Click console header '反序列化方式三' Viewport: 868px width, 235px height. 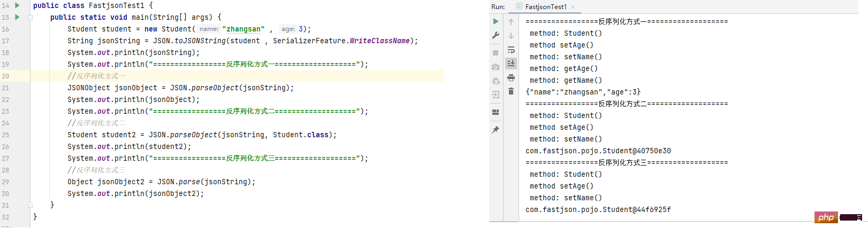coord(623,162)
